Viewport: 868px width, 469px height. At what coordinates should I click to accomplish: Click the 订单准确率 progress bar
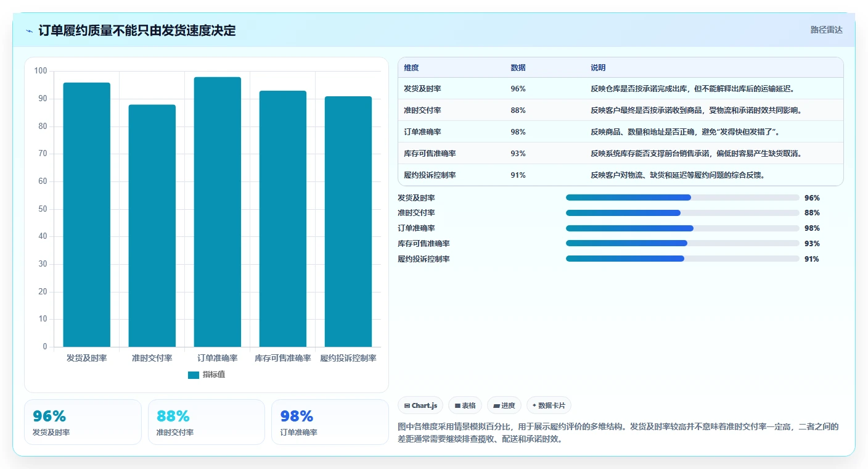coord(682,228)
